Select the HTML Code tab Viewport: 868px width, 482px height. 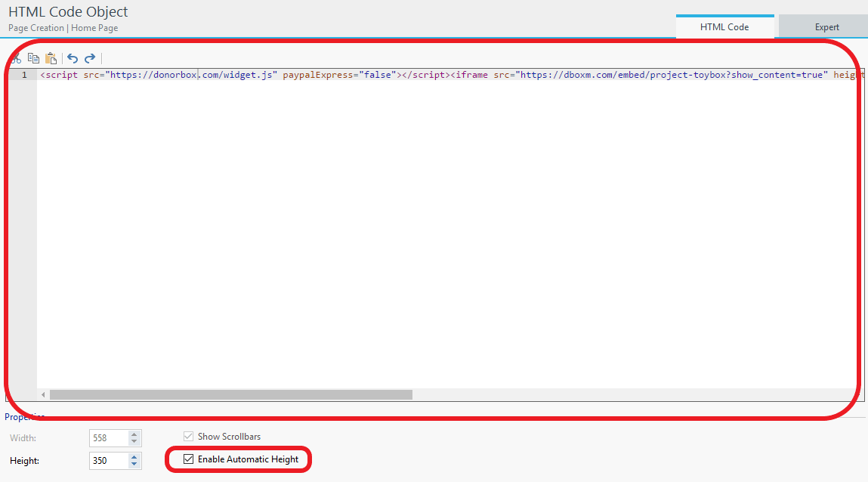[x=724, y=27]
